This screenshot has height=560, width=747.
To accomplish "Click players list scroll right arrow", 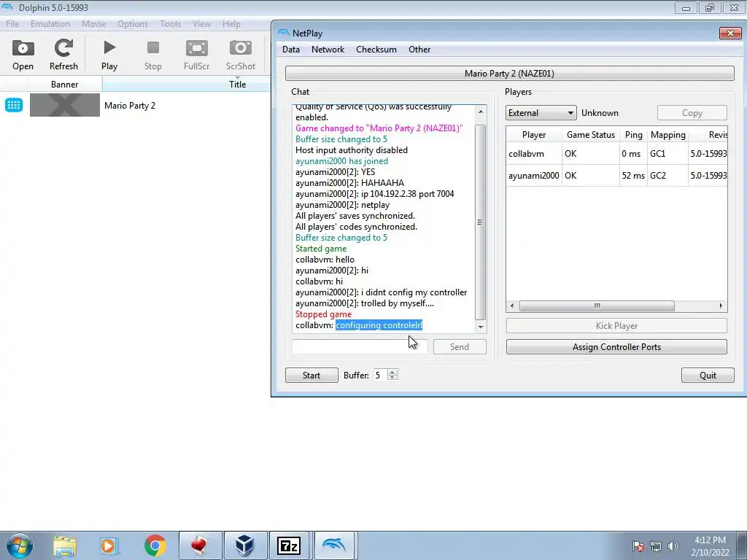I will point(721,306).
